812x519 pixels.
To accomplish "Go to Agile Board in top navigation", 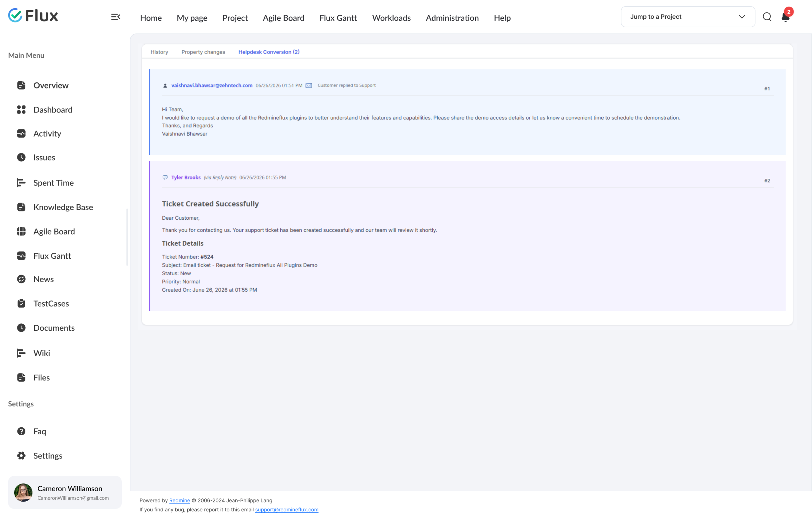I will click(x=283, y=18).
